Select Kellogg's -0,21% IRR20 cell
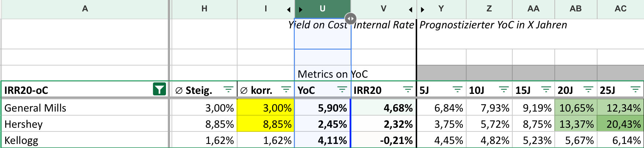 click(384, 140)
